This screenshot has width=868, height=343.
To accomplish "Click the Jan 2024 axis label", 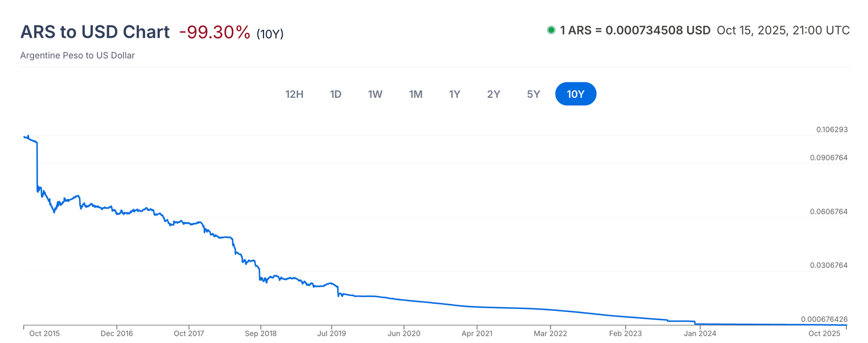I will tap(699, 334).
